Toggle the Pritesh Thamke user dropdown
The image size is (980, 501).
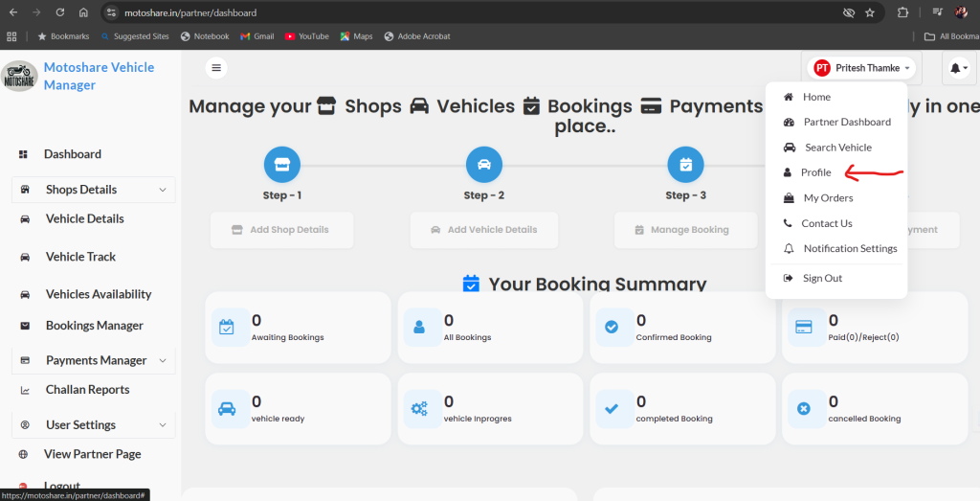click(x=860, y=68)
